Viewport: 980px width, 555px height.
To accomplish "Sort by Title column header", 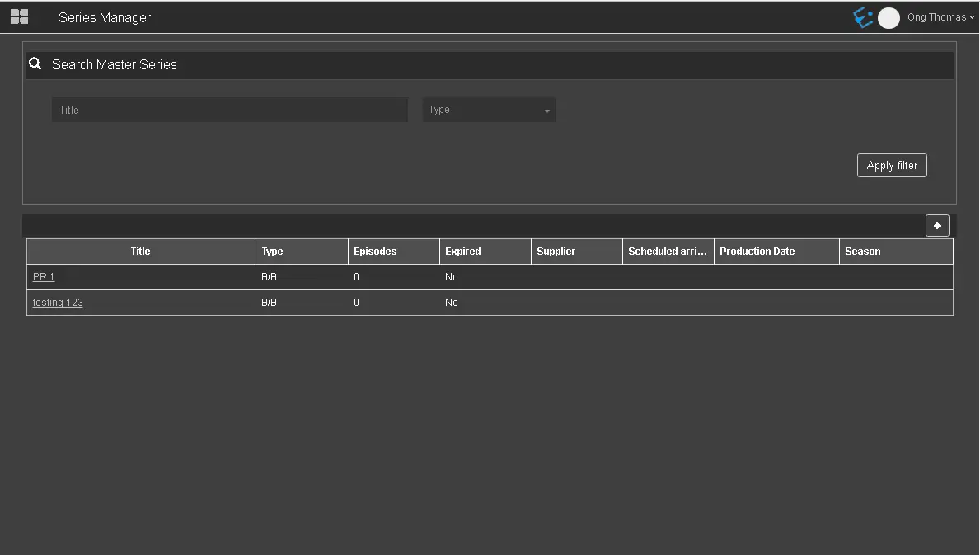I will pos(141,252).
